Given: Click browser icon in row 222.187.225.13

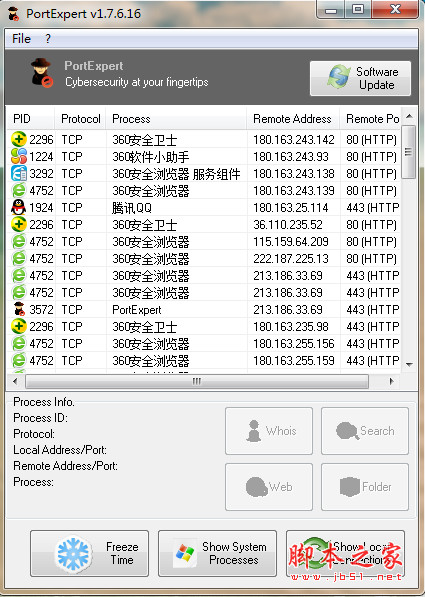Looking at the screenshot, I should tap(19, 259).
